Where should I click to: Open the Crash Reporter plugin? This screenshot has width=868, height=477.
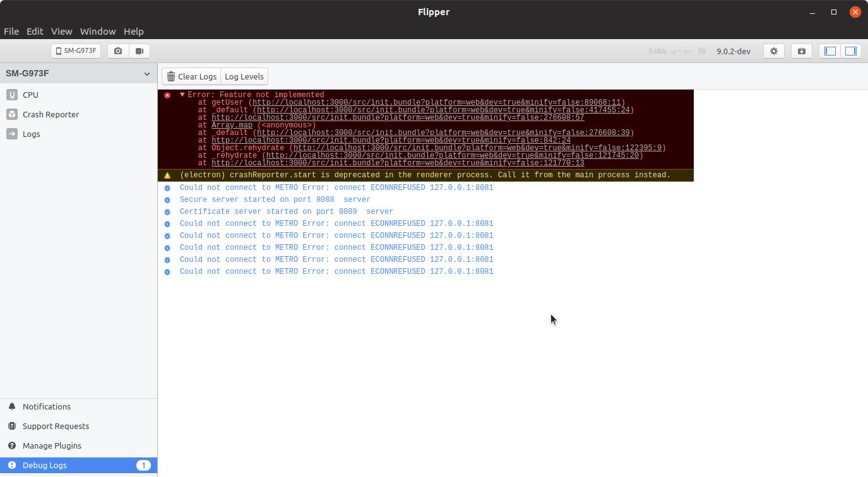click(51, 114)
